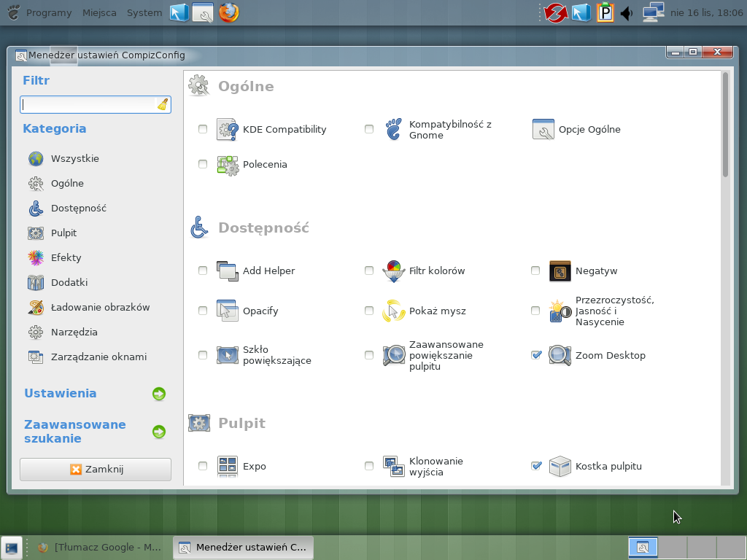
Task: Enable the KDE Compatibility checkbox
Action: pos(203,129)
